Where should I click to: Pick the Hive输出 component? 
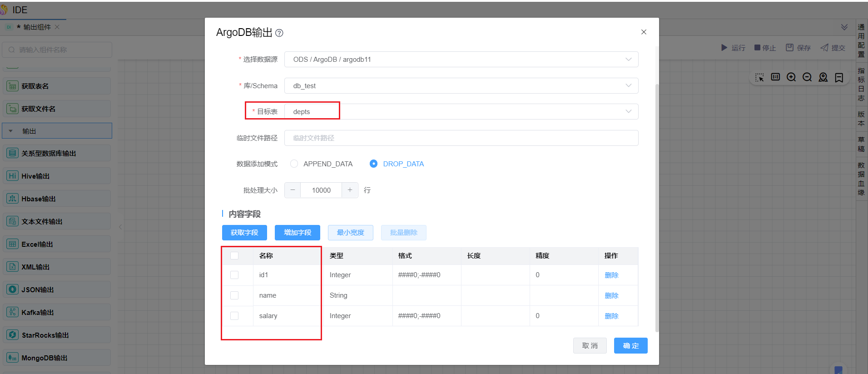point(57,176)
